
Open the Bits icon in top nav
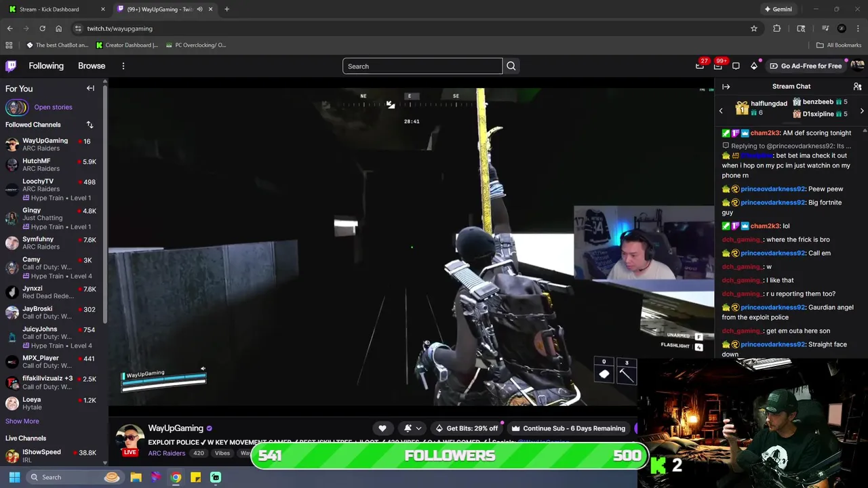pos(754,66)
